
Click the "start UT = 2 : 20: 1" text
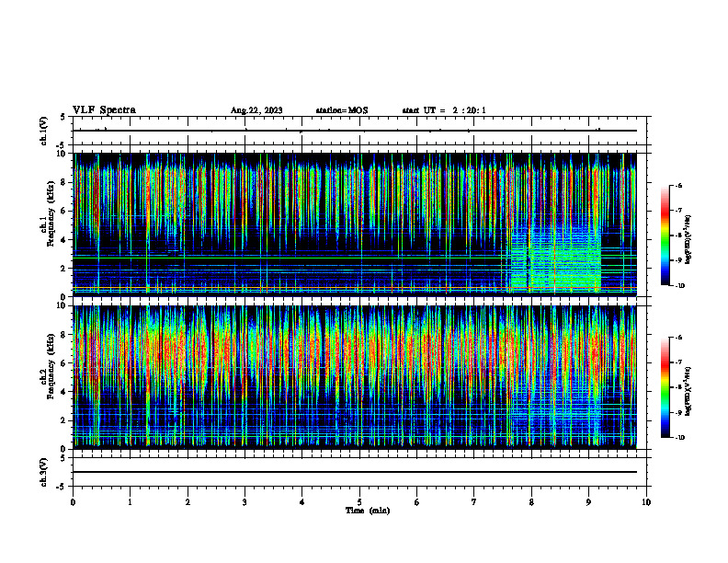point(444,110)
